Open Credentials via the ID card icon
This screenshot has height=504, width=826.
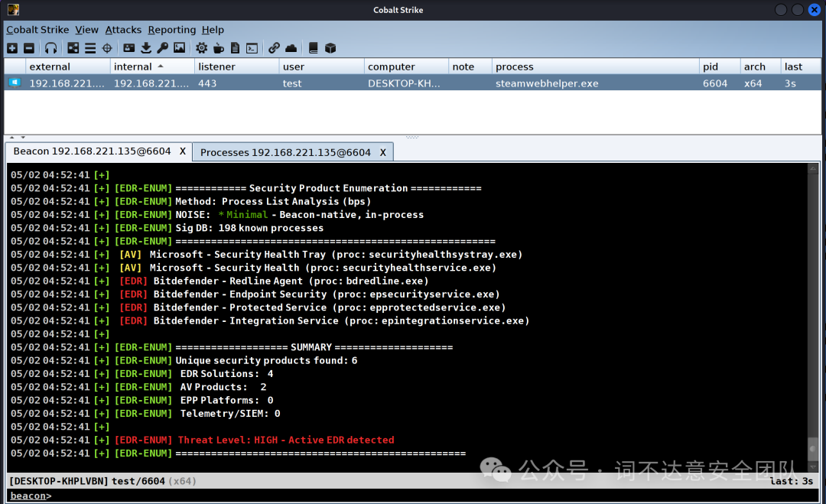[x=129, y=48]
